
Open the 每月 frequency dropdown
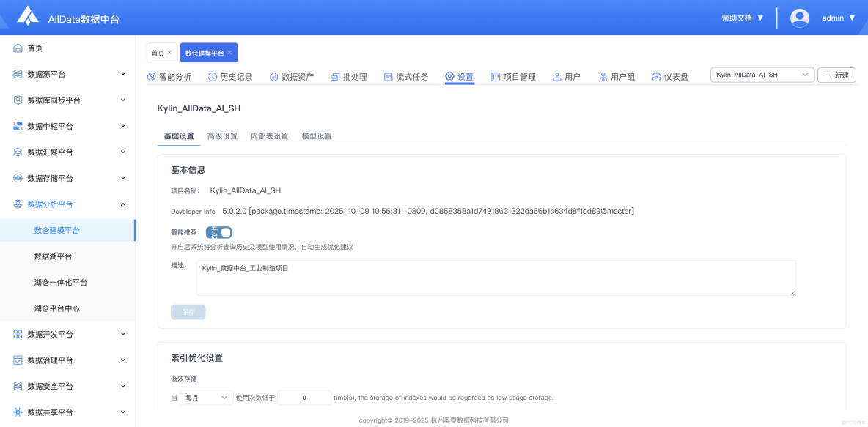tap(203, 397)
